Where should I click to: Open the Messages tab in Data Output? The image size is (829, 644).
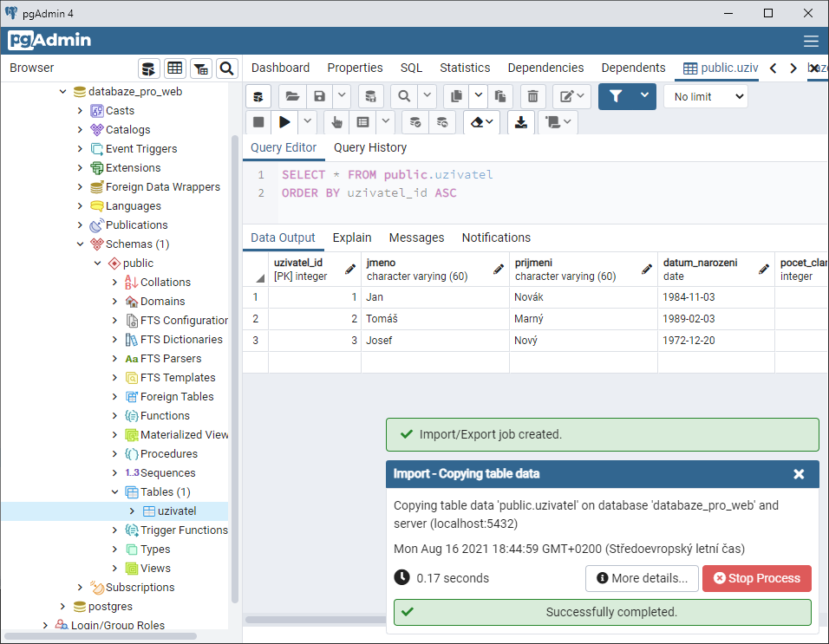point(416,237)
